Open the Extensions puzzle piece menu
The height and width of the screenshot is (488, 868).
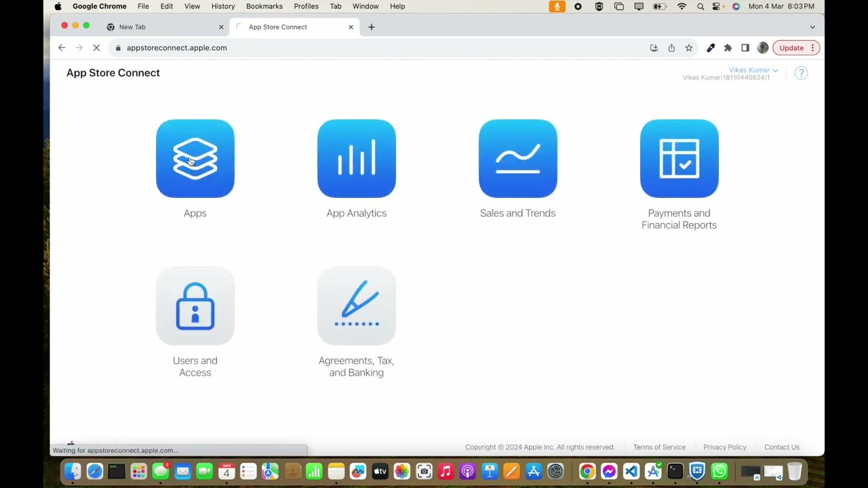[728, 47]
